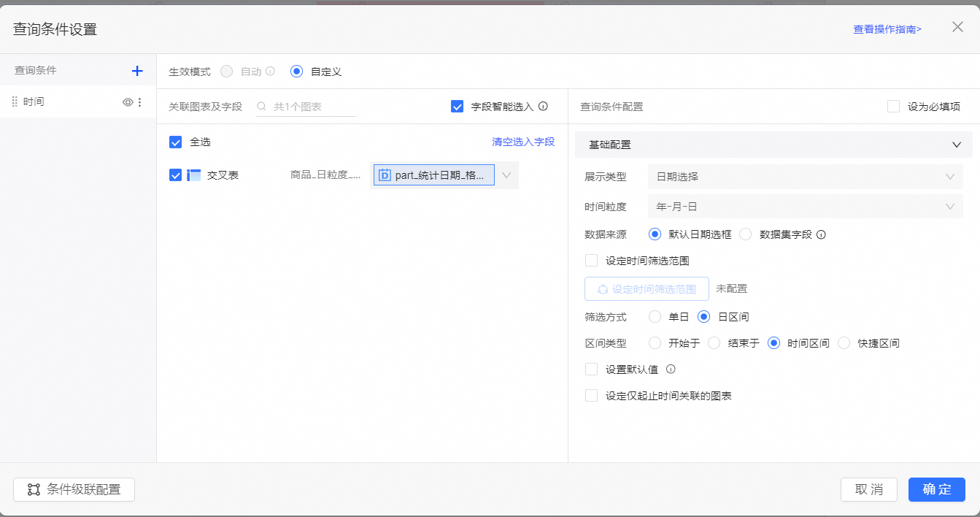This screenshot has width=980, height=517.
Task: Click the info icon next to 数据集字段
Action: point(821,235)
